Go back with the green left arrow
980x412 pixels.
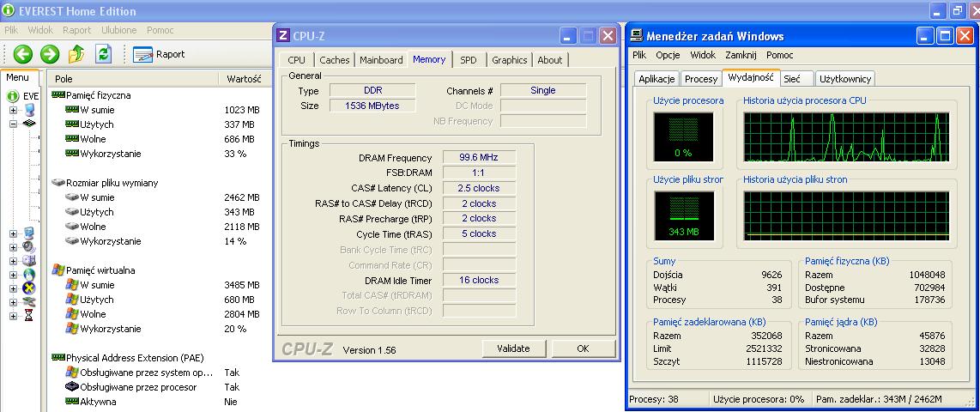(x=22, y=54)
